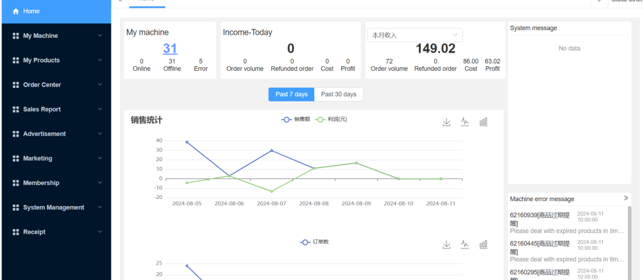Expand the Advertisement chevron
The height and width of the screenshot is (280, 644).
click(x=100, y=134)
